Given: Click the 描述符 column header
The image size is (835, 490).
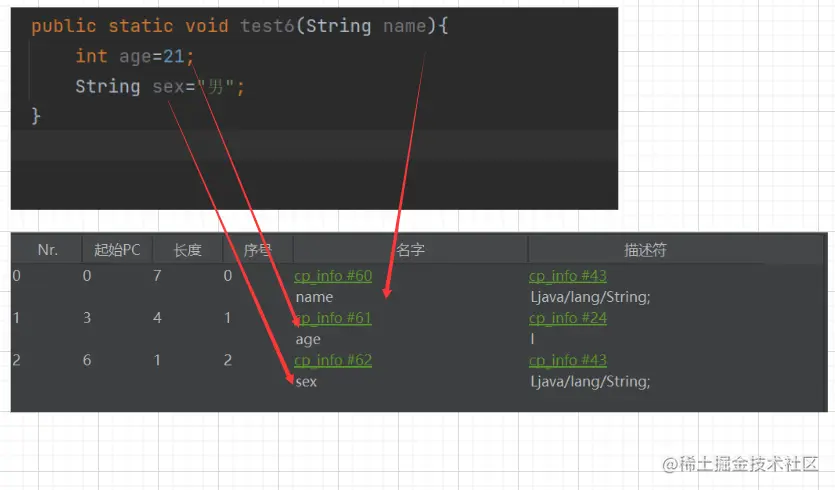Looking at the screenshot, I should pos(645,250).
